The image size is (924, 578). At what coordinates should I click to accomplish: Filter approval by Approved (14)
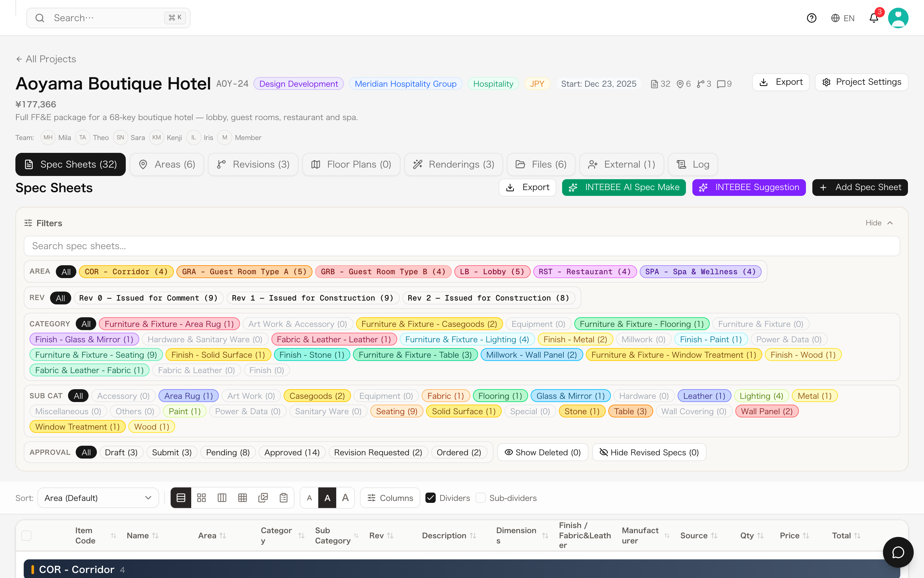292,452
